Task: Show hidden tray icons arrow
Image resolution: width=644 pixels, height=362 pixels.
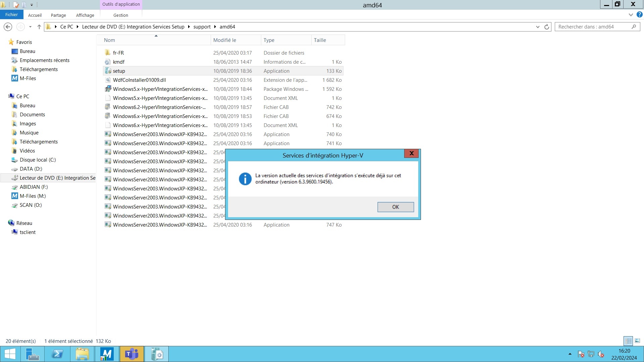Action: [x=570, y=354]
